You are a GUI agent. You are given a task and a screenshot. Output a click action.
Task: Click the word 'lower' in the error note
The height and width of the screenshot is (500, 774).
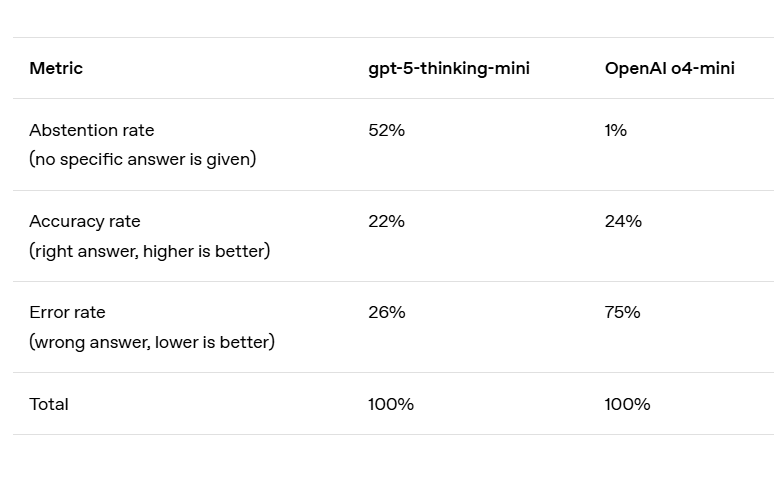[178, 342]
